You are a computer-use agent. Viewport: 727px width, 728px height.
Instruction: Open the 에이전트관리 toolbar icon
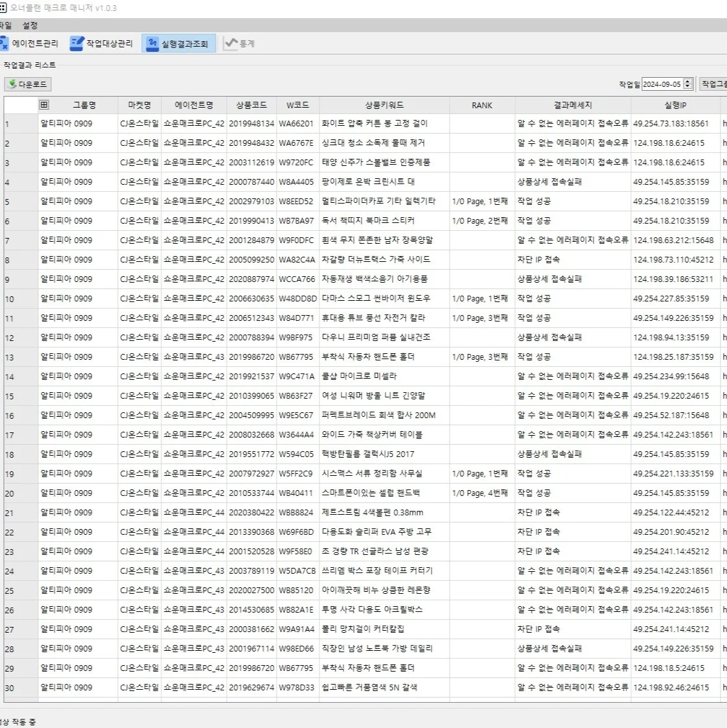click(4, 43)
